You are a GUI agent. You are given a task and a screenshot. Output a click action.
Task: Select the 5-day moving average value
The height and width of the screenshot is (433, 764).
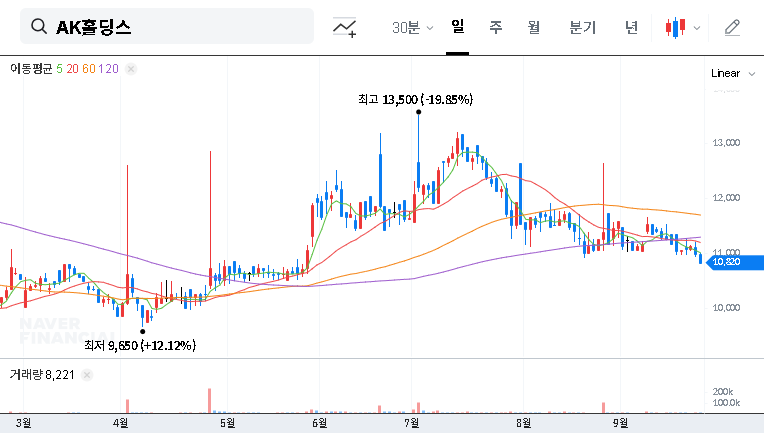[x=59, y=69]
